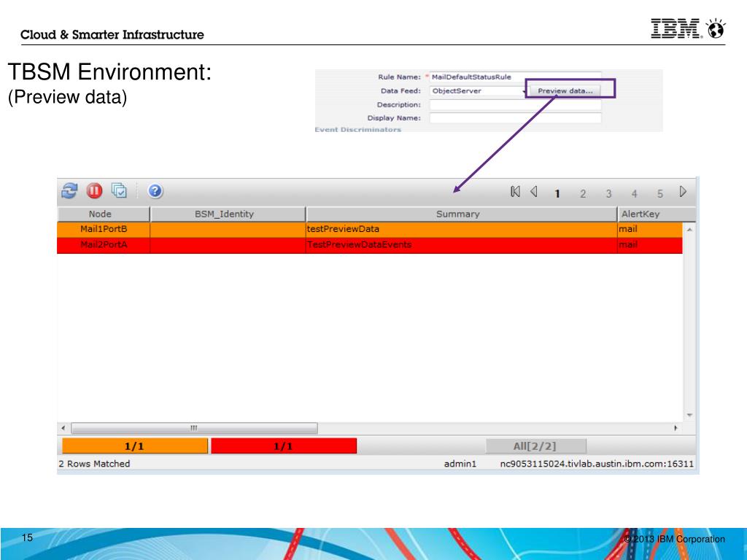Filter by orange 1/1 severity bar

[135, 446]
